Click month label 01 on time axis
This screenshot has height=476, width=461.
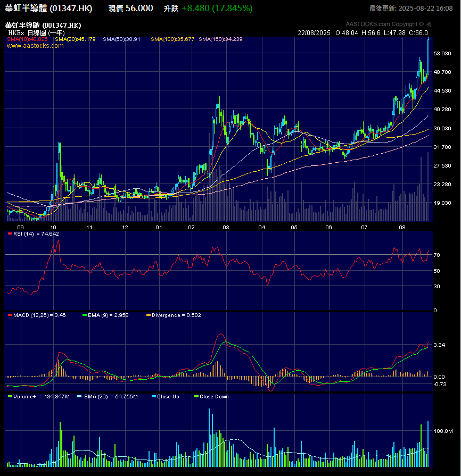(x=159, y=228)
